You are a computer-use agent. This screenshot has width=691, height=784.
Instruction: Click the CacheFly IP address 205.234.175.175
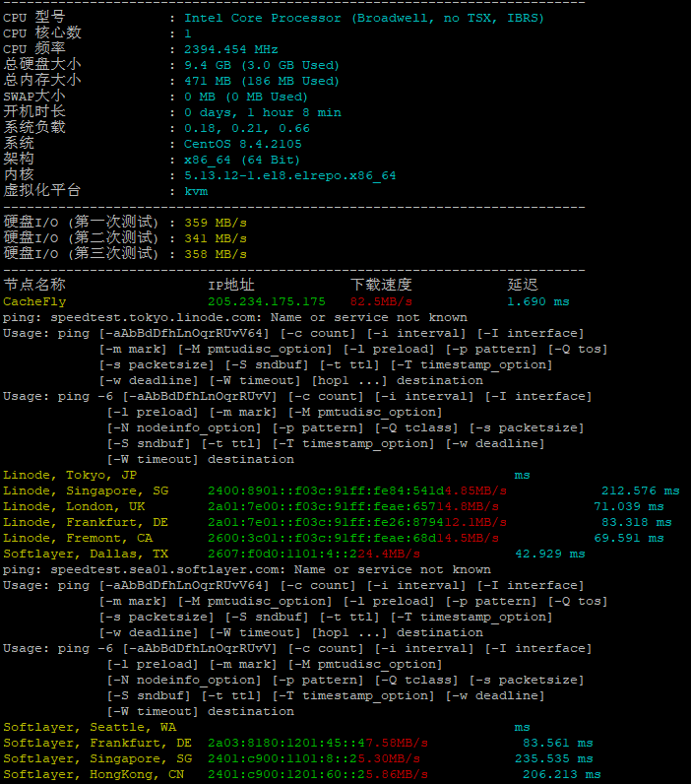click(267, 301)
